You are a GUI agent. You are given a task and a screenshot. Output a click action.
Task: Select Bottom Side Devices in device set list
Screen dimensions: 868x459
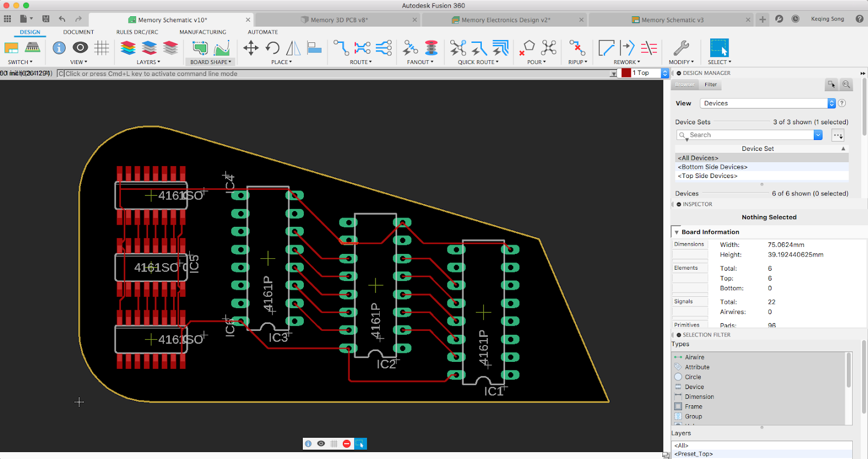(x=712, y=167)
